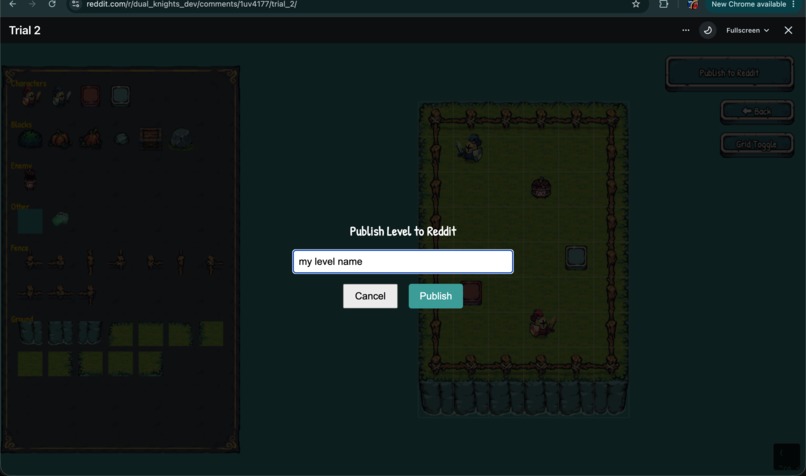Click the teal Publish button
The height and width of the screenshot is (476, 806).
coord(435,296)
